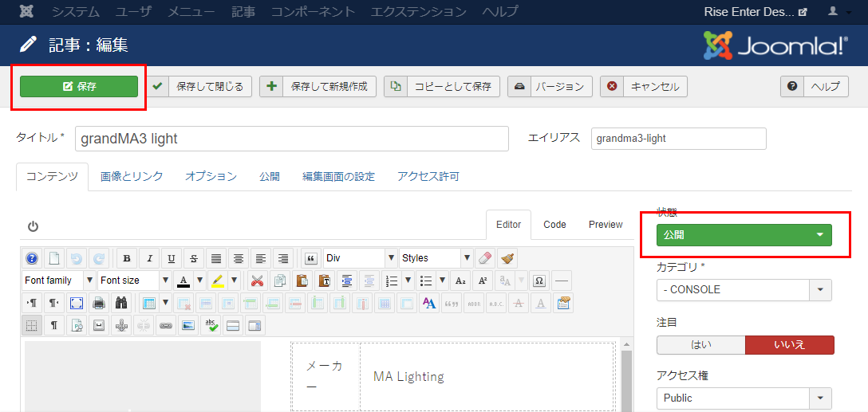Screen dimensions: 868x412
Task: Toggle italic formatting
Action: (x=149, y=258)
